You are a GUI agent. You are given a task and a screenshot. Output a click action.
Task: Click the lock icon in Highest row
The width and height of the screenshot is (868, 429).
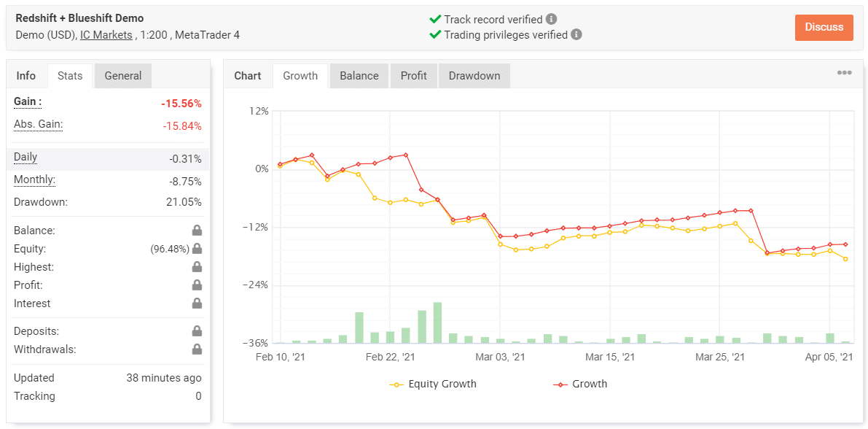tap(197, 267)
